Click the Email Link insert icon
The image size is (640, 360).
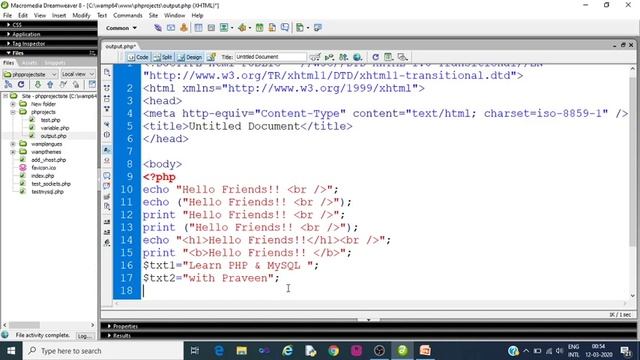pyautogui.click(x=171, y=28)
